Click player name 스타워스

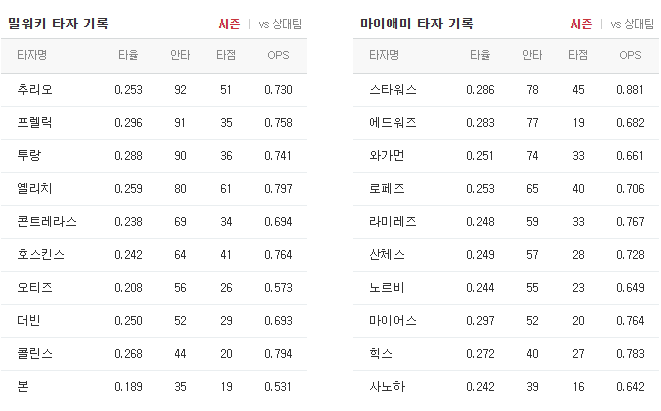coord(393,89)
